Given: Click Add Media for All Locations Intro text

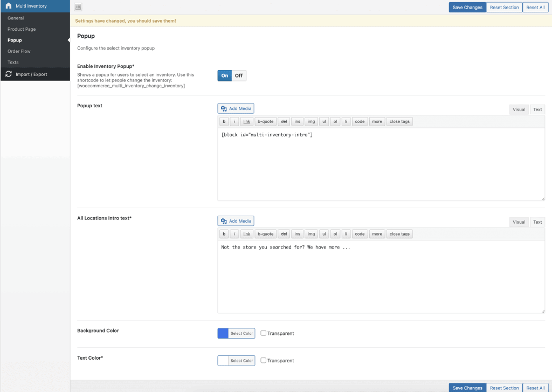Looking at the screenshot, I should (236, 221).
